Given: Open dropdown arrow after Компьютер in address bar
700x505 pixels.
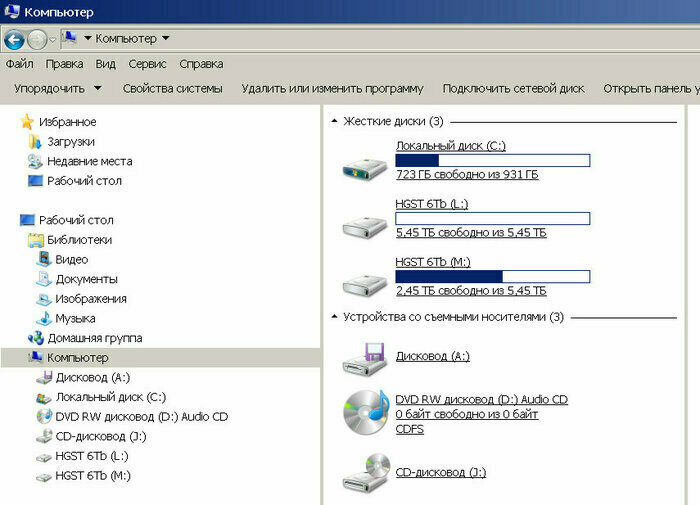Looking at the screenshot, I should click(166, 38).
